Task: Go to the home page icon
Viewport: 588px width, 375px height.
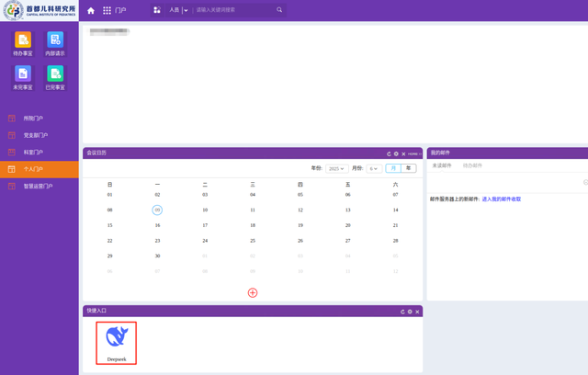Action: coord(91,10)
